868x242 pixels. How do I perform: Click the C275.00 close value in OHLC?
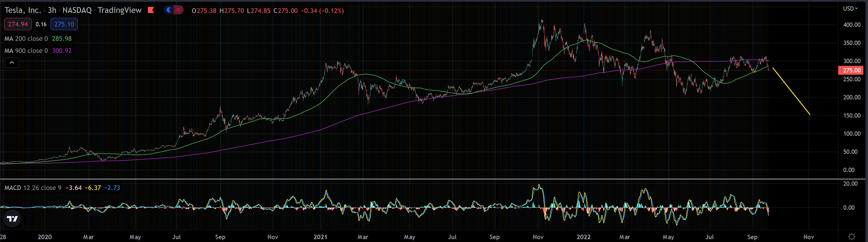tap(285, 11)
